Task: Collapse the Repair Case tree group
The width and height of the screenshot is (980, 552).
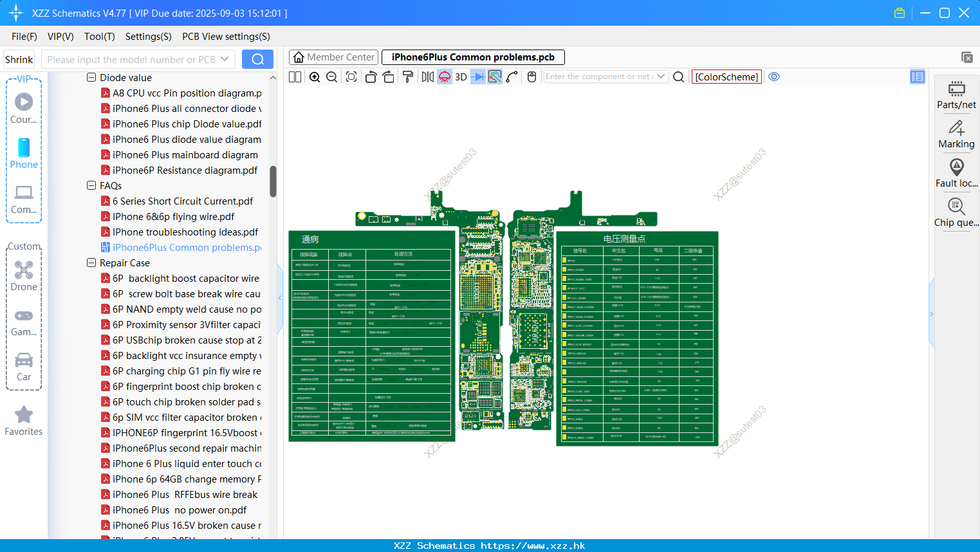Action: pos(91,263)
